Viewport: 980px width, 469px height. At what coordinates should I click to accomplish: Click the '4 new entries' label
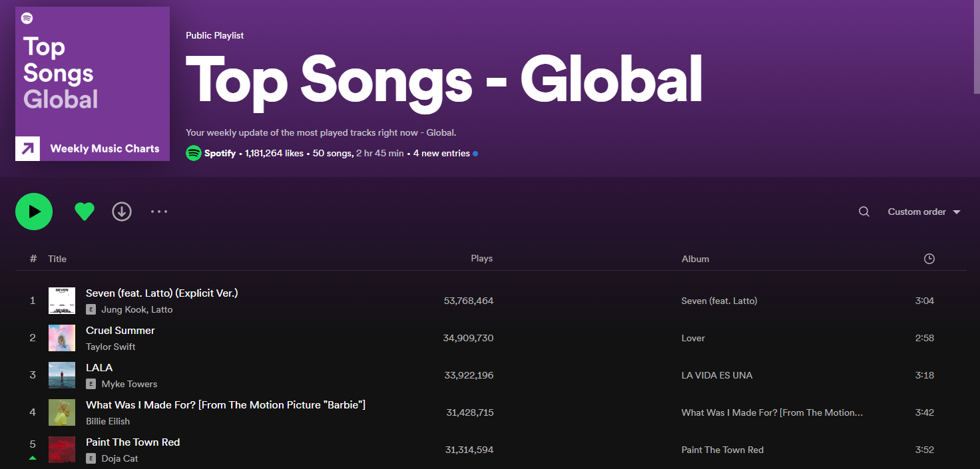(x=441, y=153)
